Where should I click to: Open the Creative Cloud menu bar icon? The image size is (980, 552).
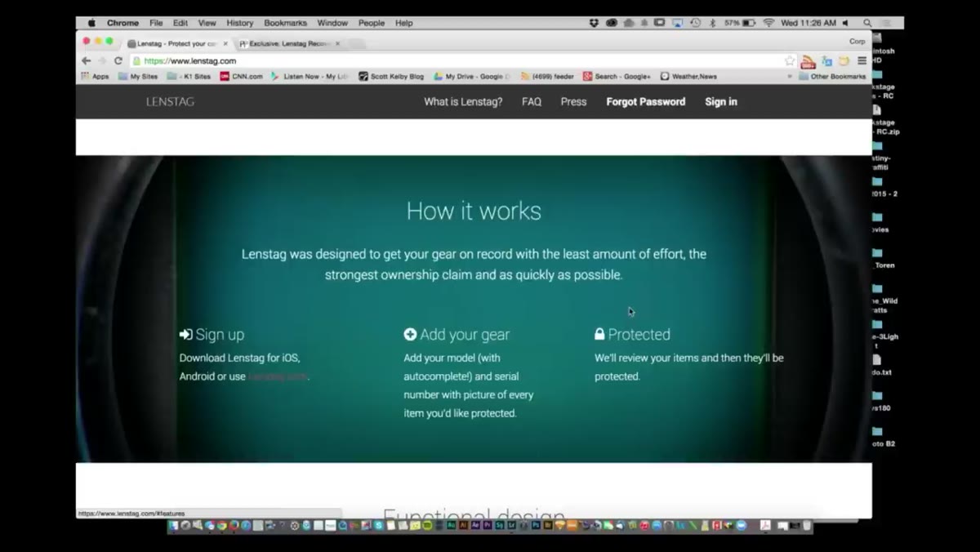pos(611,23)
